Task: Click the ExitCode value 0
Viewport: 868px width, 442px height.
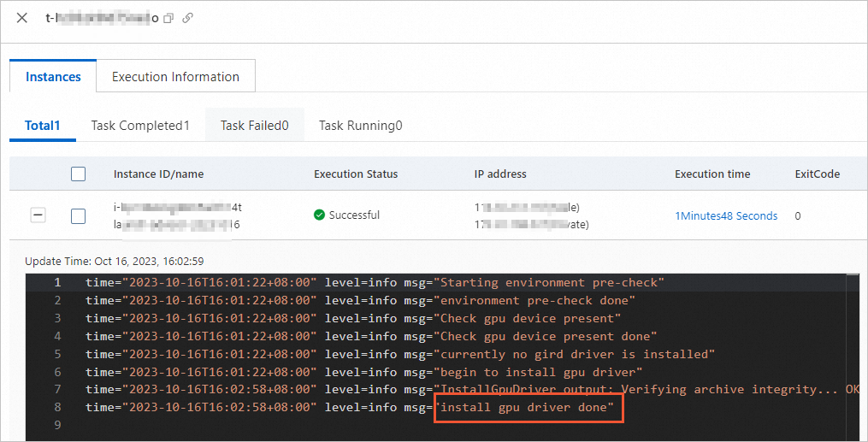Action: tap(798, 215)
